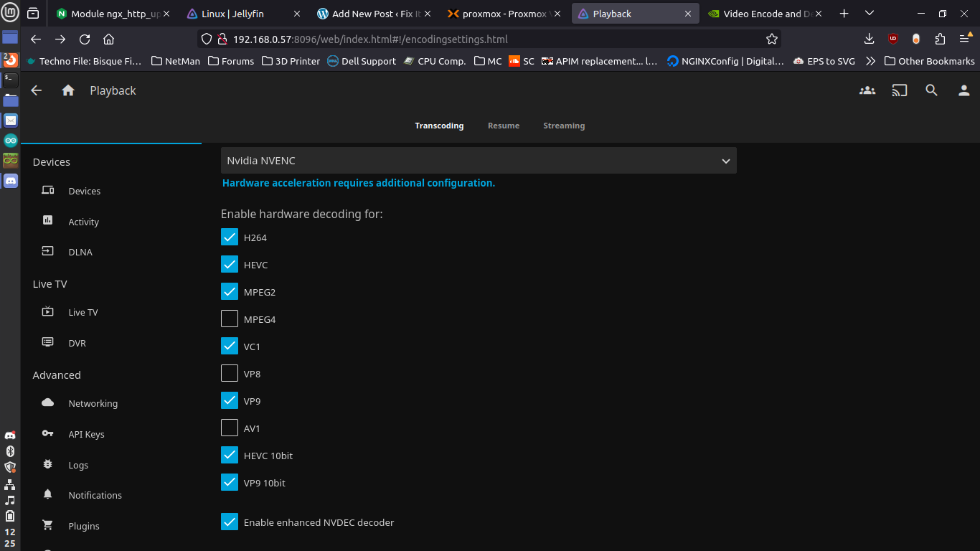Image resolution: width=980 pixels, height=551 pixels.
Task: Click the browser address bar
Action: pyautogui.click(x=488, y=39)
